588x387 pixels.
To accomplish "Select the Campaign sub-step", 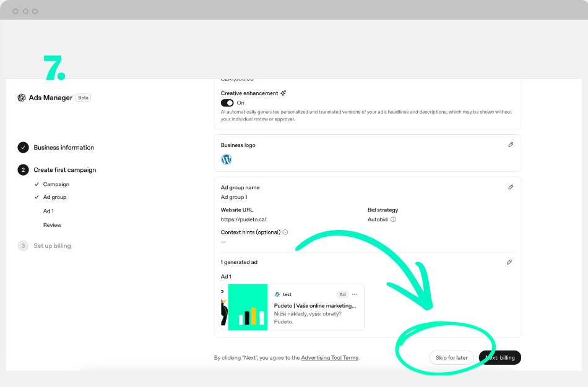I will 56,184.
